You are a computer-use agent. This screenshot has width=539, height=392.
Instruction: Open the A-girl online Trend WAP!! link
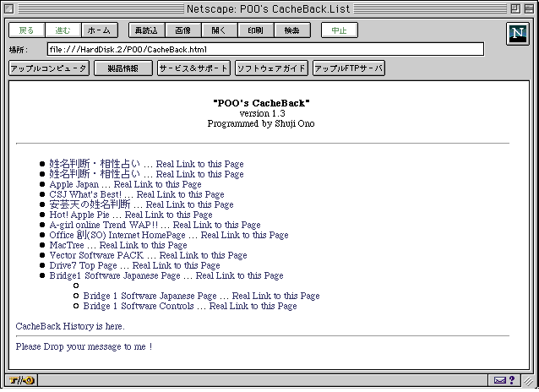(x=103, y=225)
